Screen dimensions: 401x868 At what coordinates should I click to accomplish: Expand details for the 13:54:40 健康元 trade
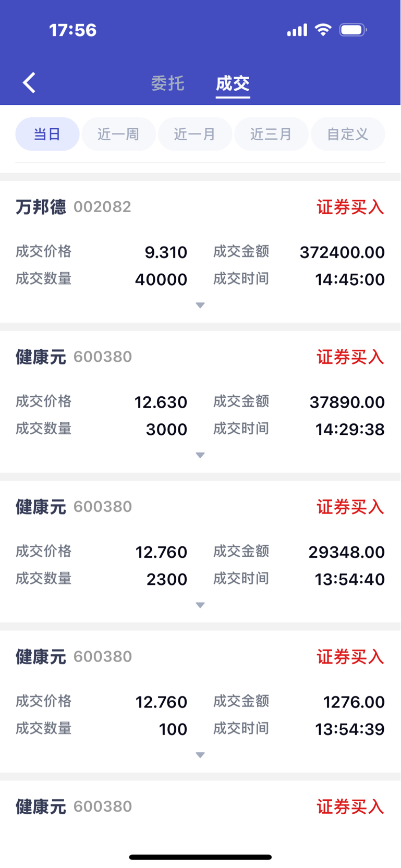click(x=200, y=605)
